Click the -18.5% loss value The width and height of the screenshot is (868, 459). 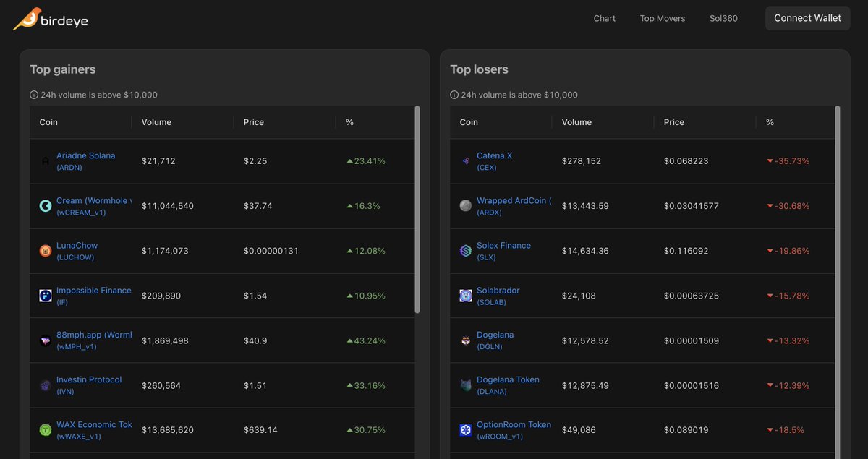(x=786, y=430)
